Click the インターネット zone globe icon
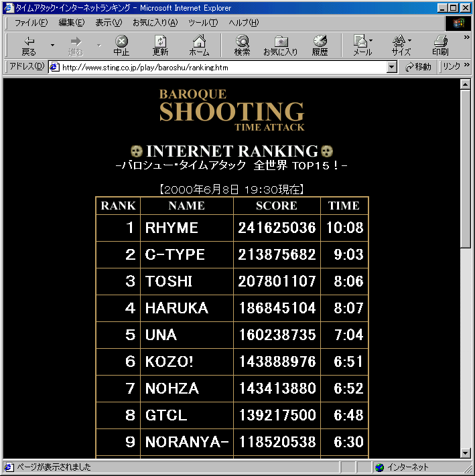Viewport: 475px width, 476px height. click(x=379, y=467)
